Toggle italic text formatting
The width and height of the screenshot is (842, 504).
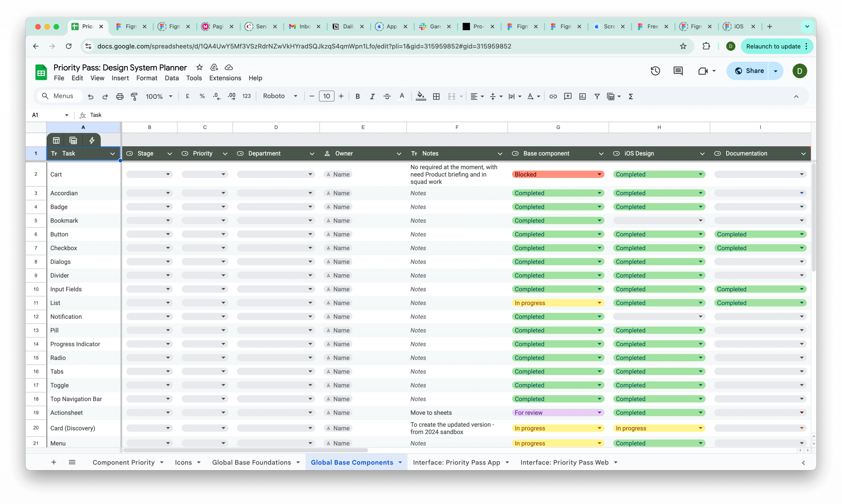372,96
